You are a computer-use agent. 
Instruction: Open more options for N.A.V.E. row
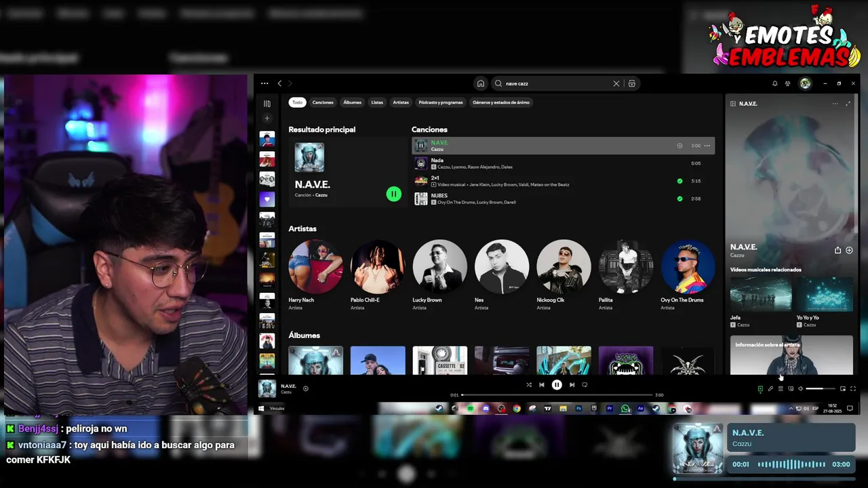coord(707,146)
